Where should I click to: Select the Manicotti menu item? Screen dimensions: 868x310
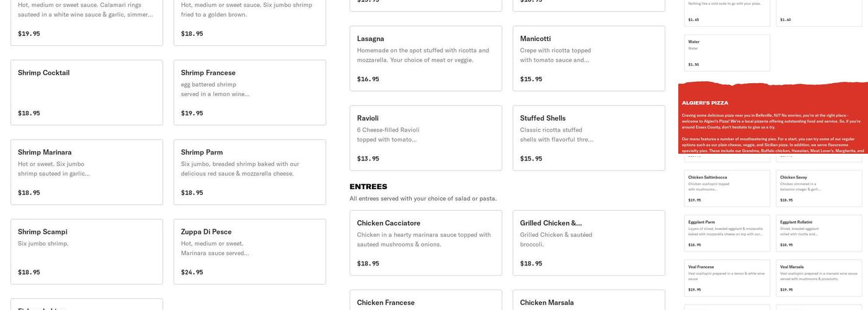point(588,58)
